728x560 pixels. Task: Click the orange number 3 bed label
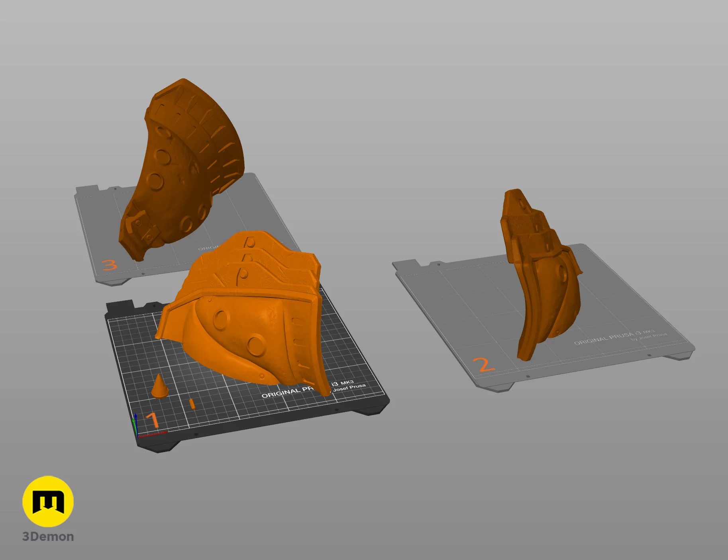point(109,265)
